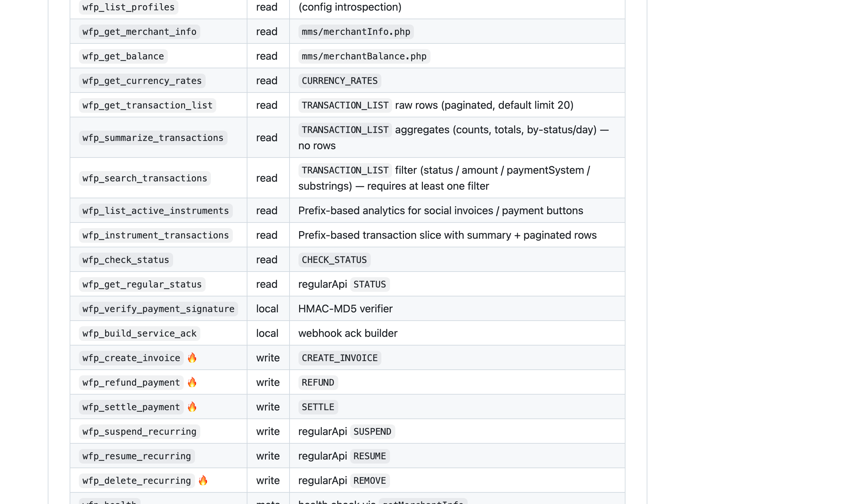Select the wfp_list_profiles code cell

pos(128,7)
